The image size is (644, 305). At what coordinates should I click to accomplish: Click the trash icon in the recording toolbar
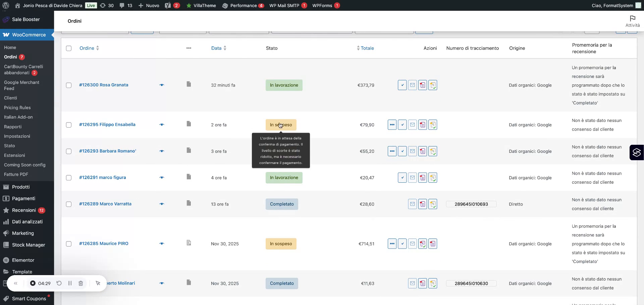pos(80,284)
